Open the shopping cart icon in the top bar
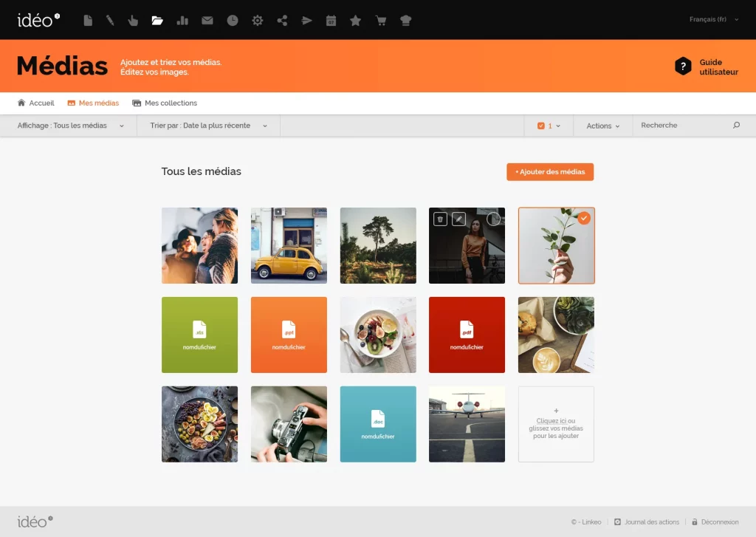Viewport: 756px width, 537px height. point(381,21)
